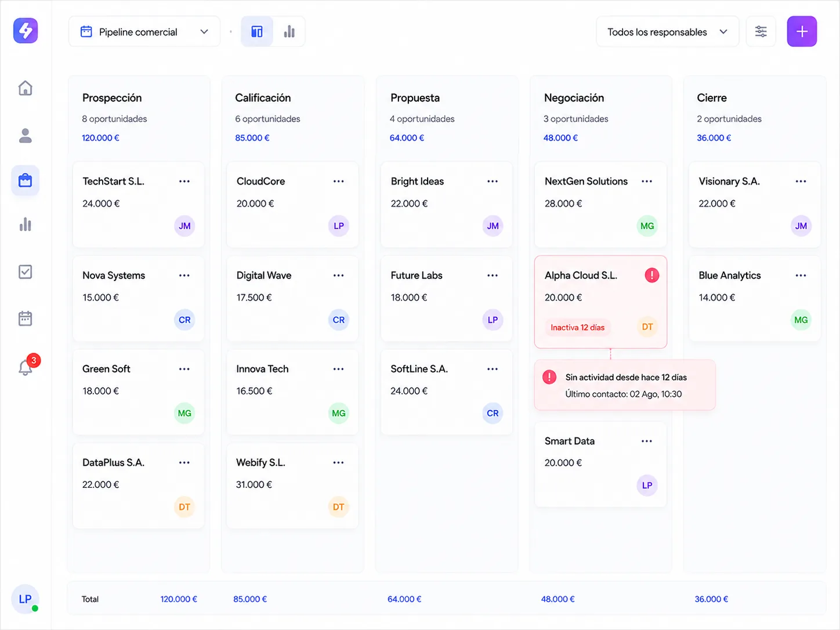Open the calendar icon in sidebar
The width and height of the screenshot is (840, 630).
pos(26,318)
